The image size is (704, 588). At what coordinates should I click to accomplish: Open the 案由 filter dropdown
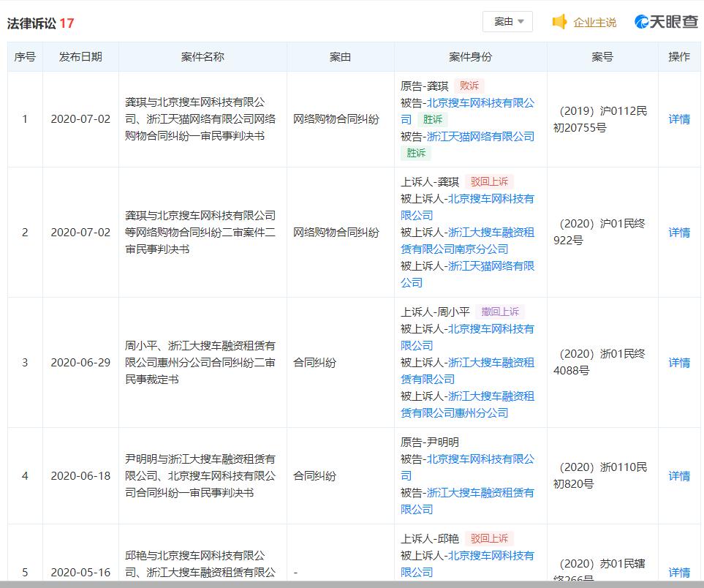coord(507,21)
